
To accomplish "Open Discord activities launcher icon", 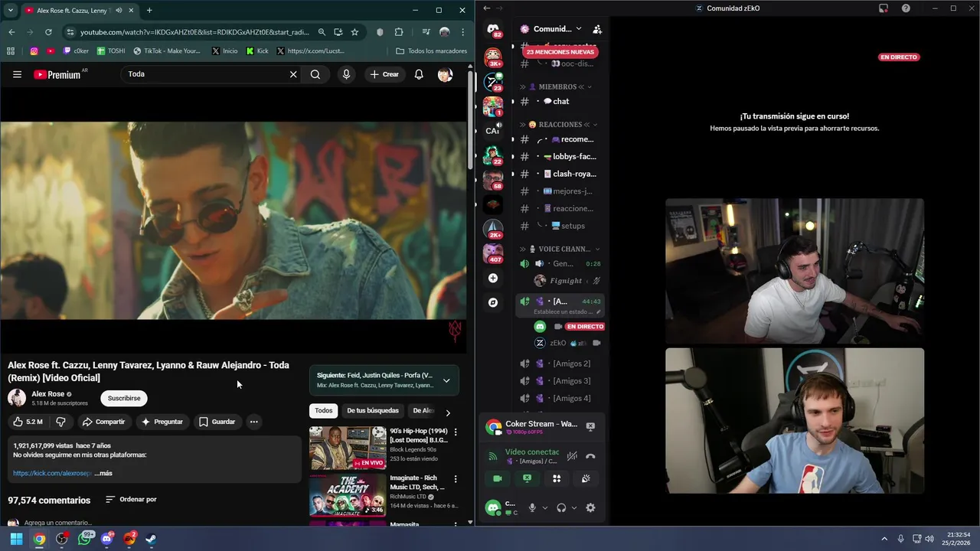I will 557,478.
